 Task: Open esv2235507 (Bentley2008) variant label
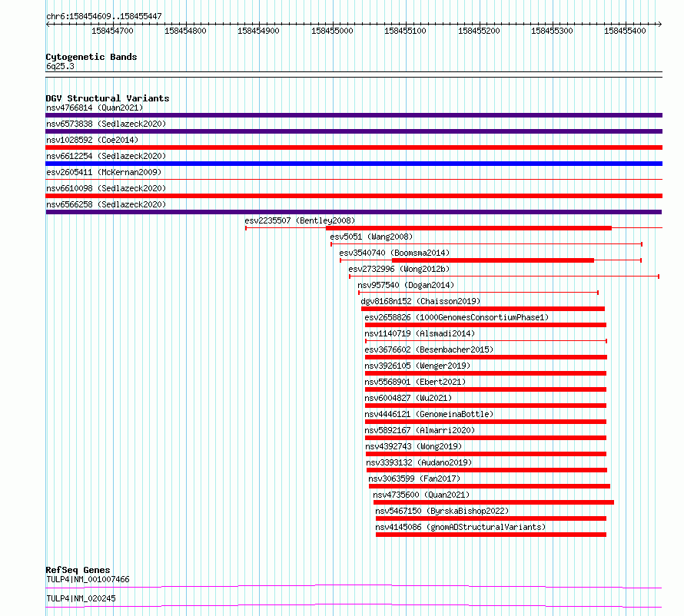(x=300, y=220)
